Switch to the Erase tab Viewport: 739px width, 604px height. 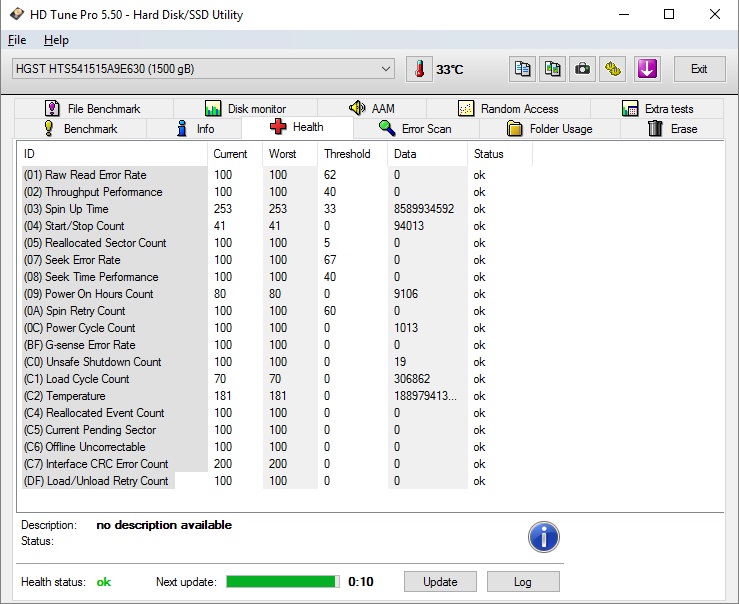(672, 129)
